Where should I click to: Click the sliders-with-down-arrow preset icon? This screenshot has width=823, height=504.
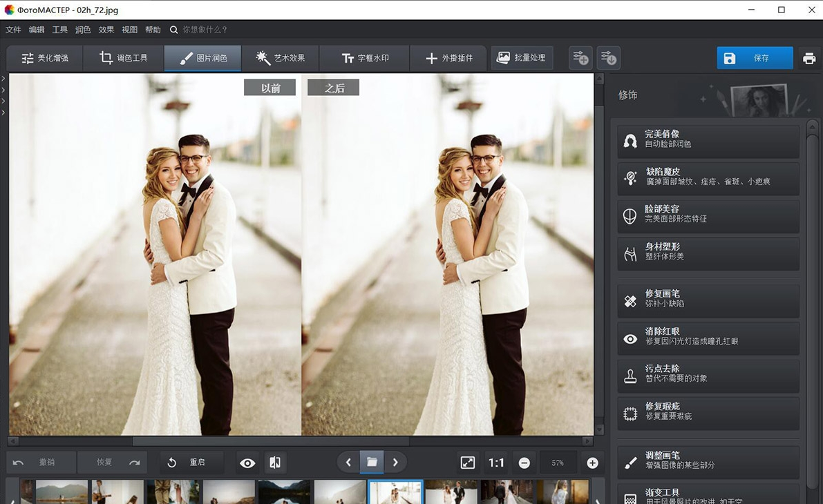pos(609,58)
